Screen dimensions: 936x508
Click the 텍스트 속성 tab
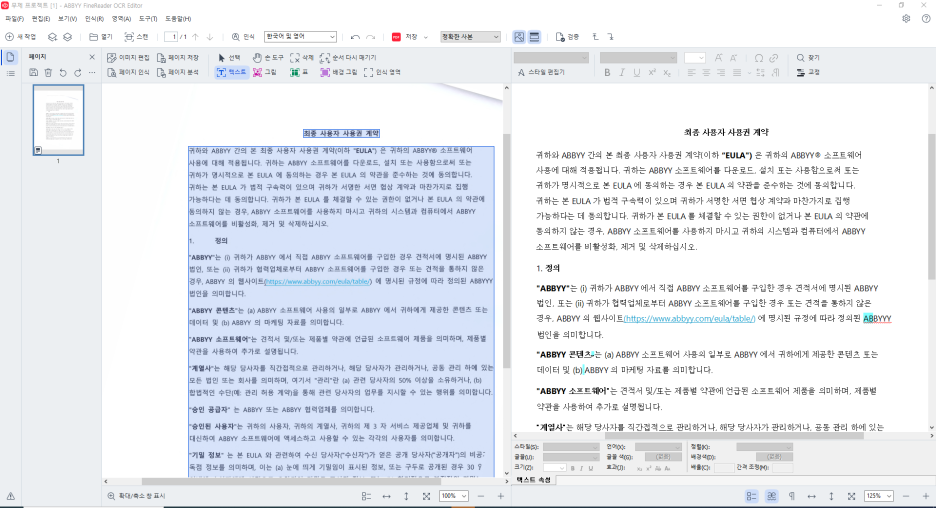(x=533, y=480)
